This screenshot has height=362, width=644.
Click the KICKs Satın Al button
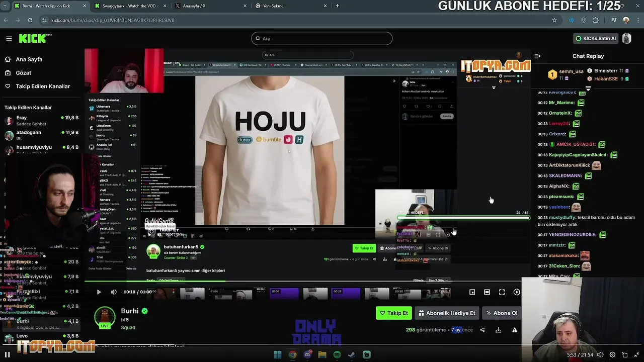pos(595,39)
